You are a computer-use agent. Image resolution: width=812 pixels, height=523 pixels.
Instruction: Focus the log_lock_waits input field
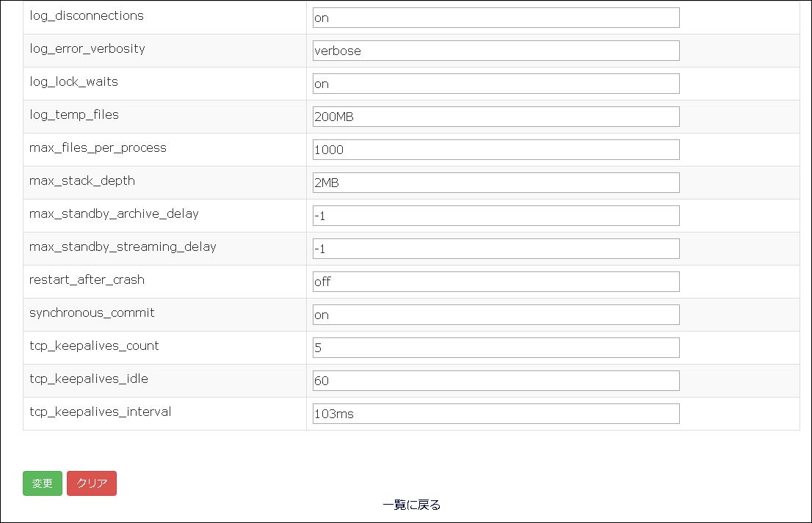pos(496,84)
